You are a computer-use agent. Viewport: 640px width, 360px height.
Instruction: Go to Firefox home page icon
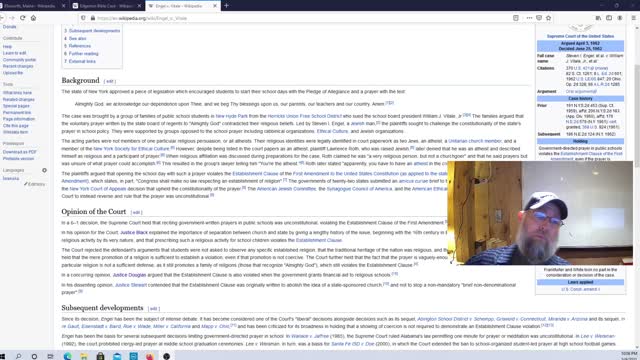point(33,18)
